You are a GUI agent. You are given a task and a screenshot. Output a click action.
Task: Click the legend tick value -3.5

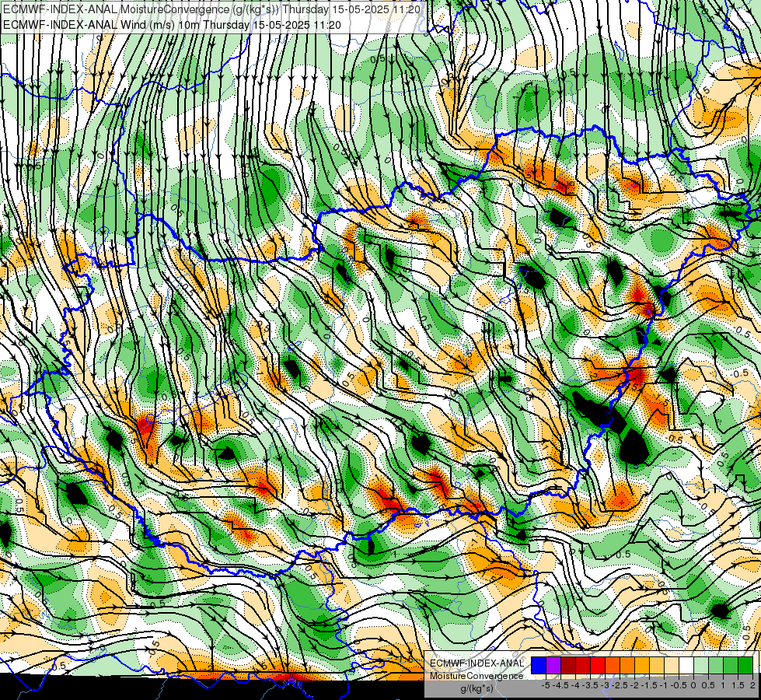click(590, 685)
